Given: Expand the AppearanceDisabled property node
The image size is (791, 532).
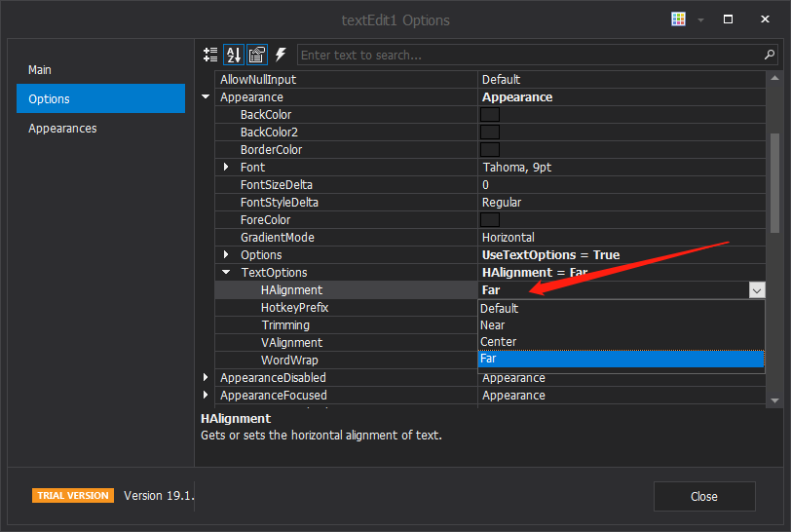Looking at the screenshot, I should (x=206, y=378).
